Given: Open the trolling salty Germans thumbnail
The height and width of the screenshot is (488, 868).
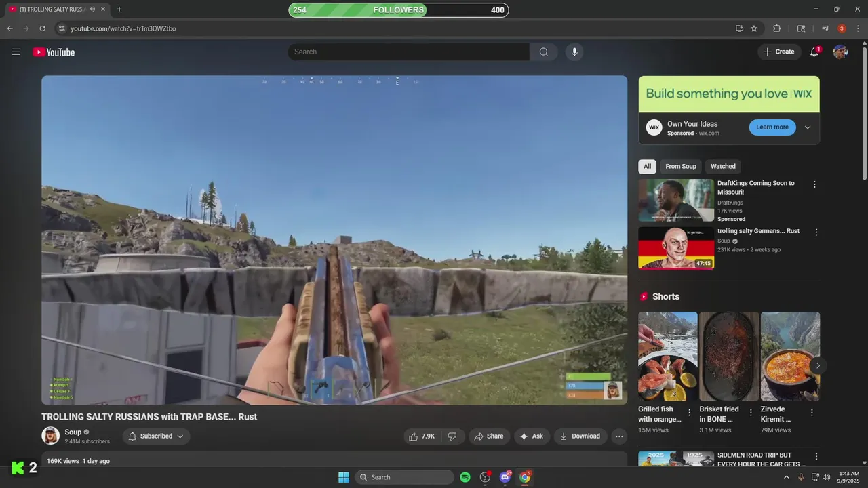Looking at the screenshot, I should 676,248.
